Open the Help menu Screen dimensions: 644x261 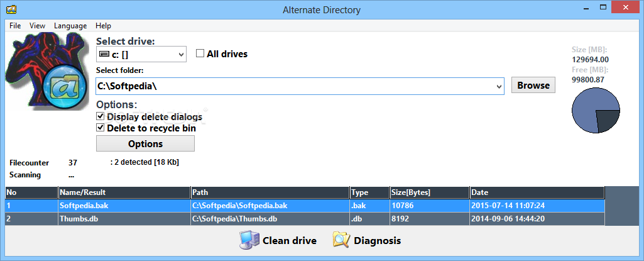(x=103, y=26)
